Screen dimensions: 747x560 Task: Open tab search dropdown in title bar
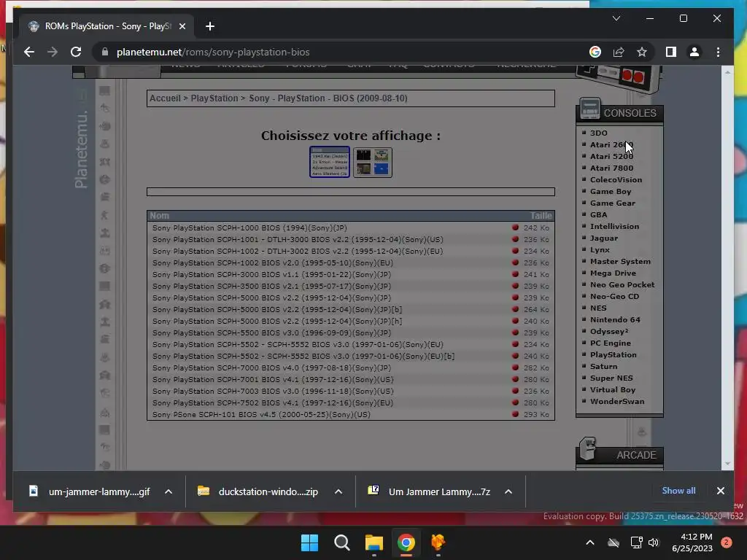[x=616, y=18]
